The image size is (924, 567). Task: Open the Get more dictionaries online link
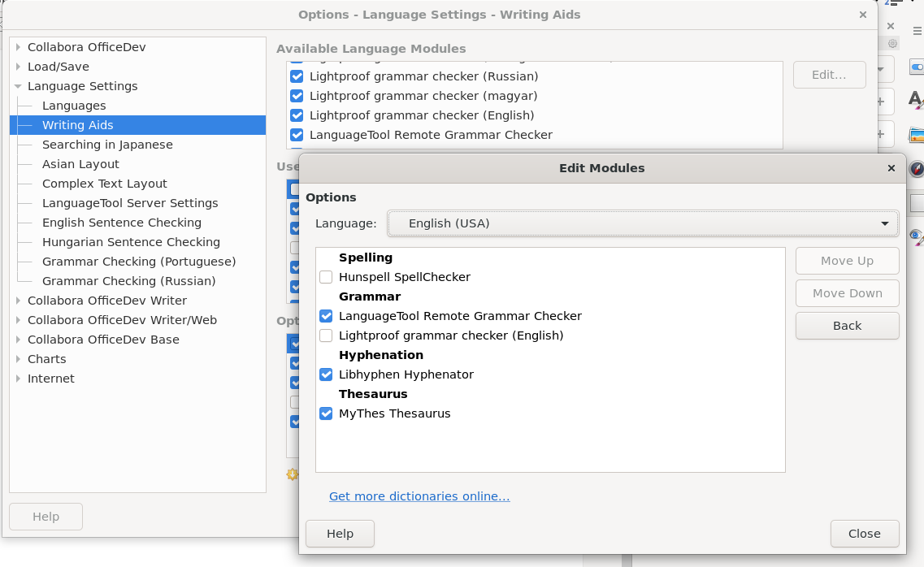pyautogui.click(x=419, y=496)
